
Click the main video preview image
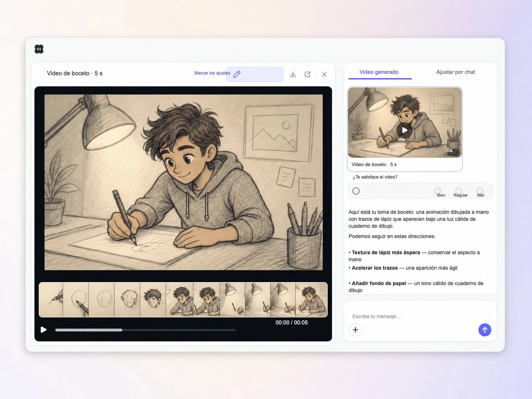point(183,182)
